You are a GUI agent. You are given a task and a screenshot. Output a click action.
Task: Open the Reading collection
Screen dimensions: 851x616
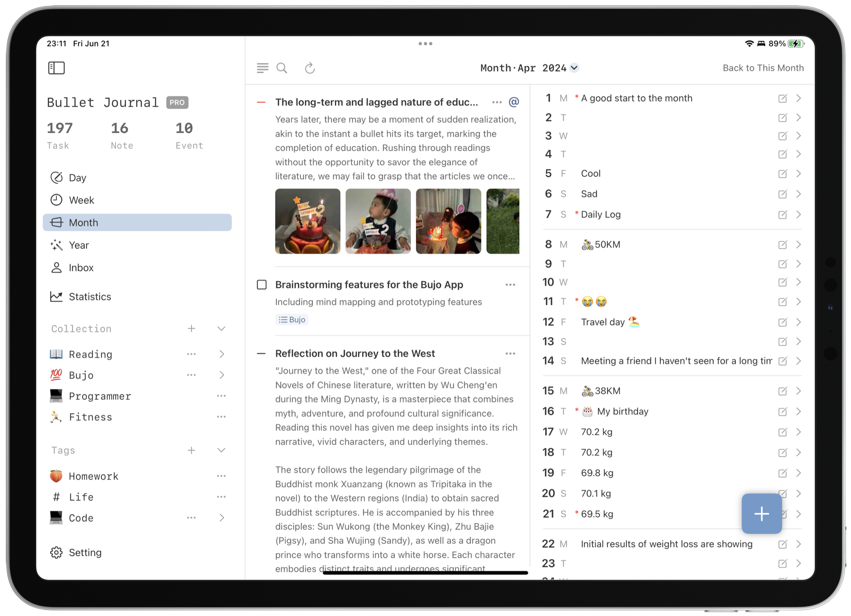click(x=90, y=354)
